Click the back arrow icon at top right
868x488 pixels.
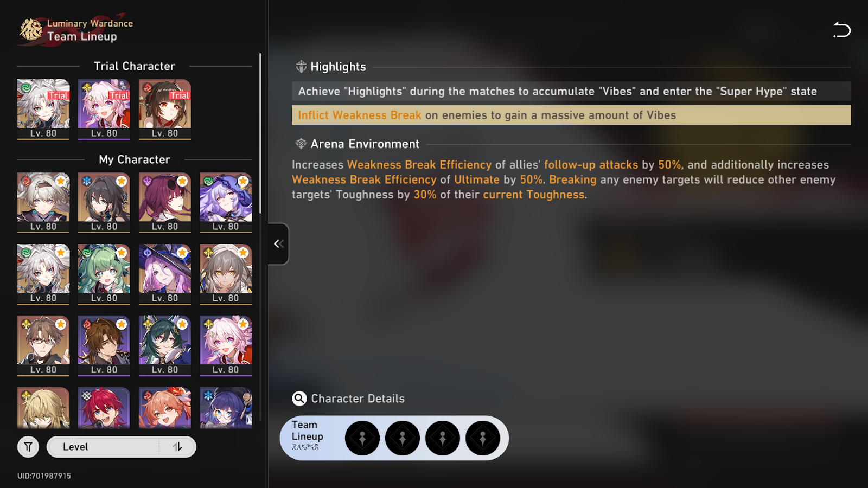[842, 30]
